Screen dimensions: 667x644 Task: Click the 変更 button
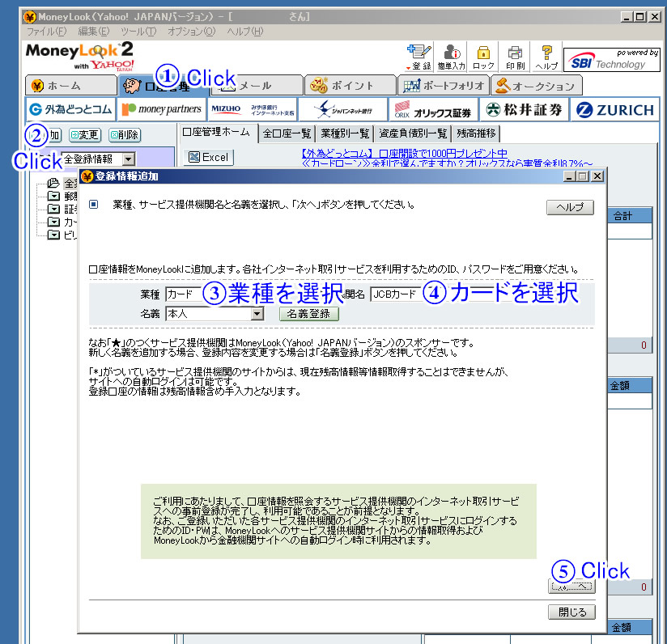click(x=85, y=135)
